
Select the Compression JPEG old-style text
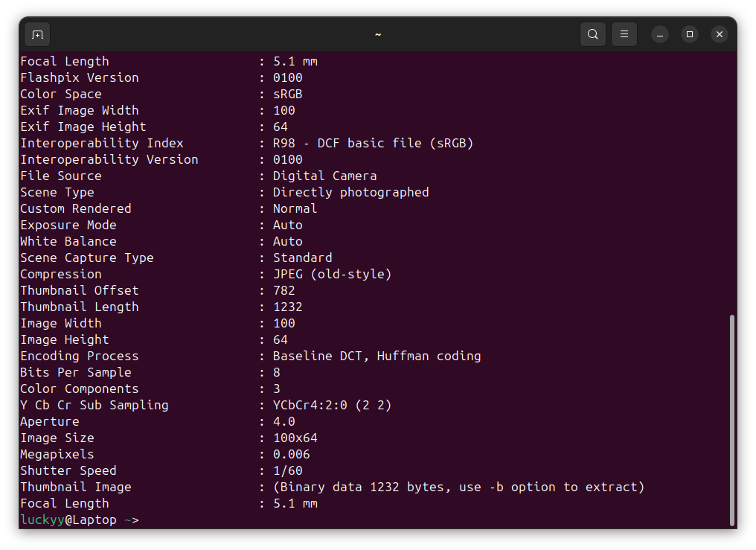[x=331, y=274]
